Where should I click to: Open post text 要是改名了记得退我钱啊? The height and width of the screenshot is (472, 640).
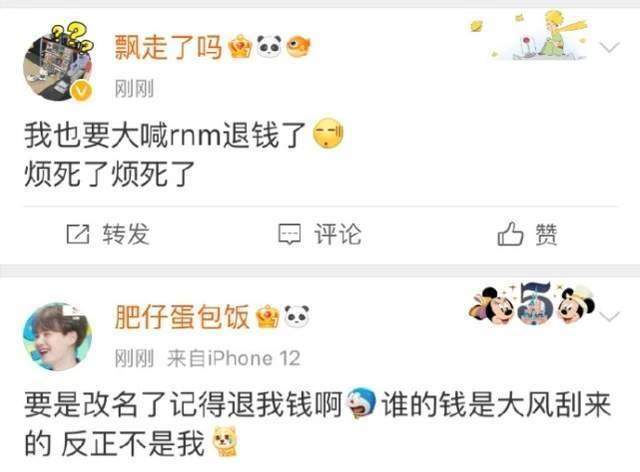click(183, 405)
